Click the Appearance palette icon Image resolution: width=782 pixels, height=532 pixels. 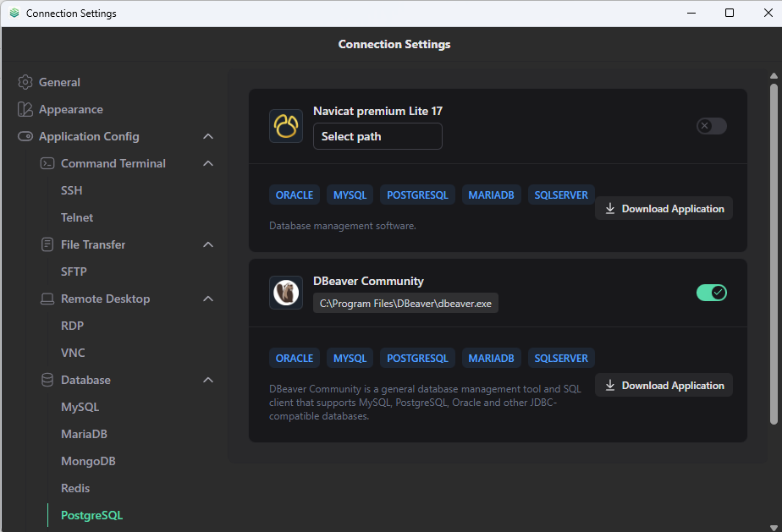click(25, 109)
